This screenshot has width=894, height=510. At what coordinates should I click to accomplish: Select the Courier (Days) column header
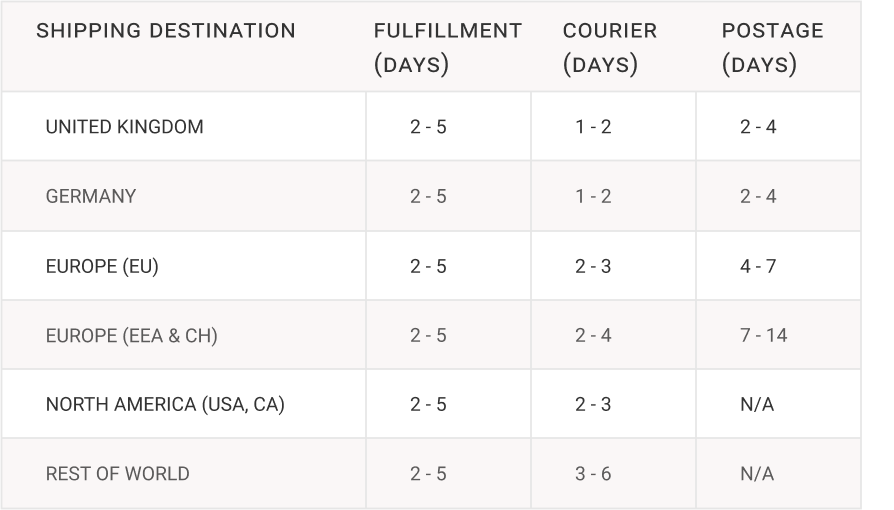coord(610,47)
